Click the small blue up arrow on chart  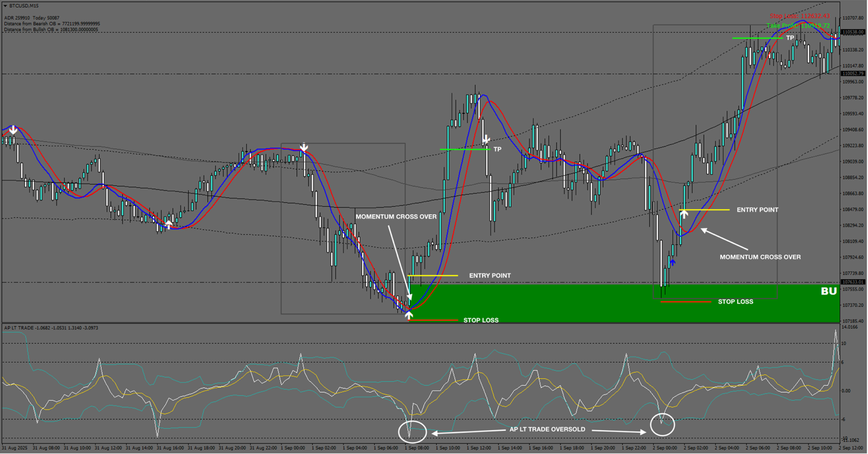[672, 262]
